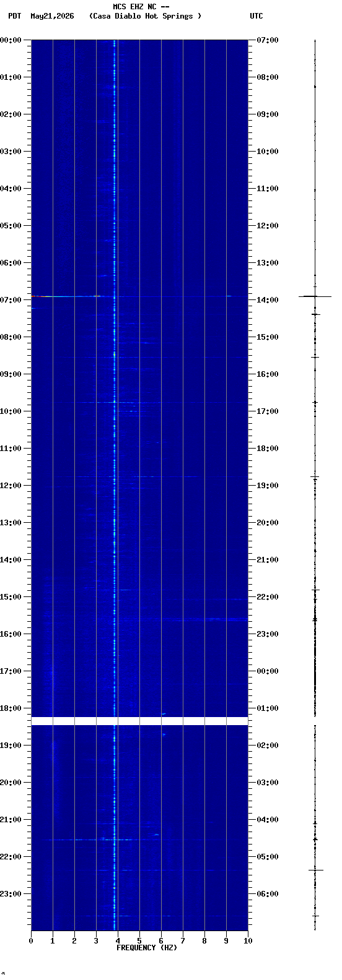
Task: Select the 02:00 label on UTC axis
Action: point(268,746)
